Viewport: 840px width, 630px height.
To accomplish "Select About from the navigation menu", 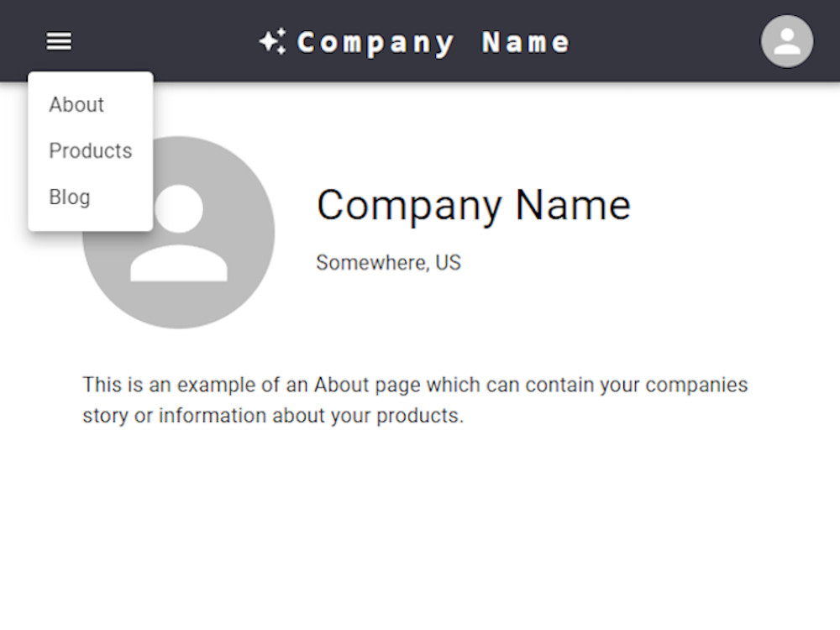I will coord(76,104).
